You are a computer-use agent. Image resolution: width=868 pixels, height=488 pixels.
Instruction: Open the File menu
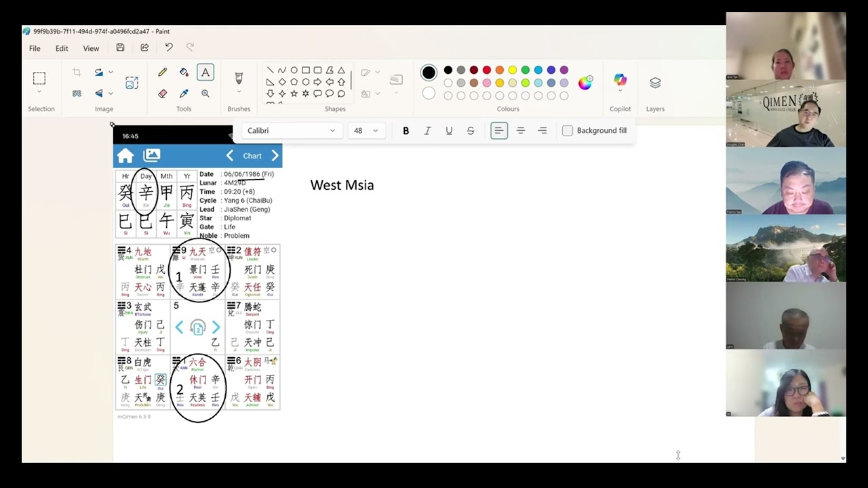[x=35, y=48]
